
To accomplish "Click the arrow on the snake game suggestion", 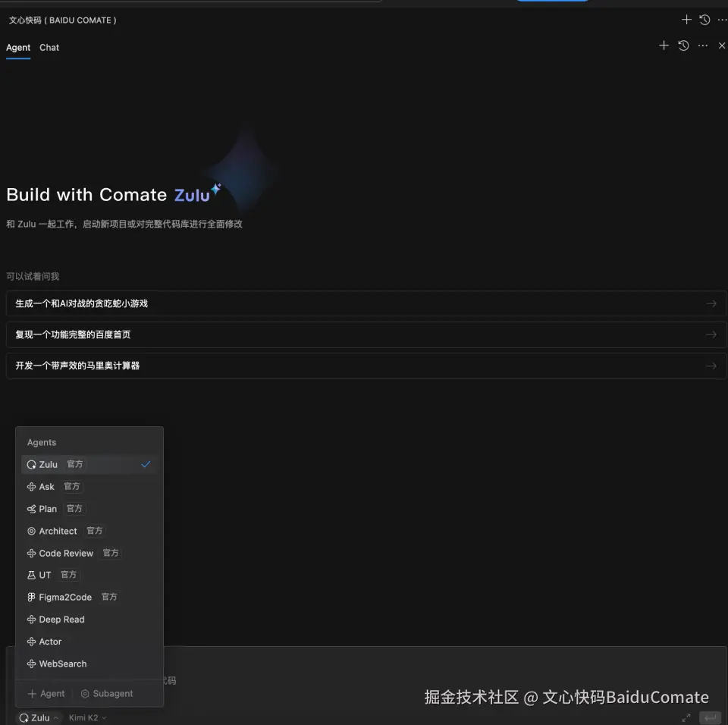I will [x=711, y=304].
